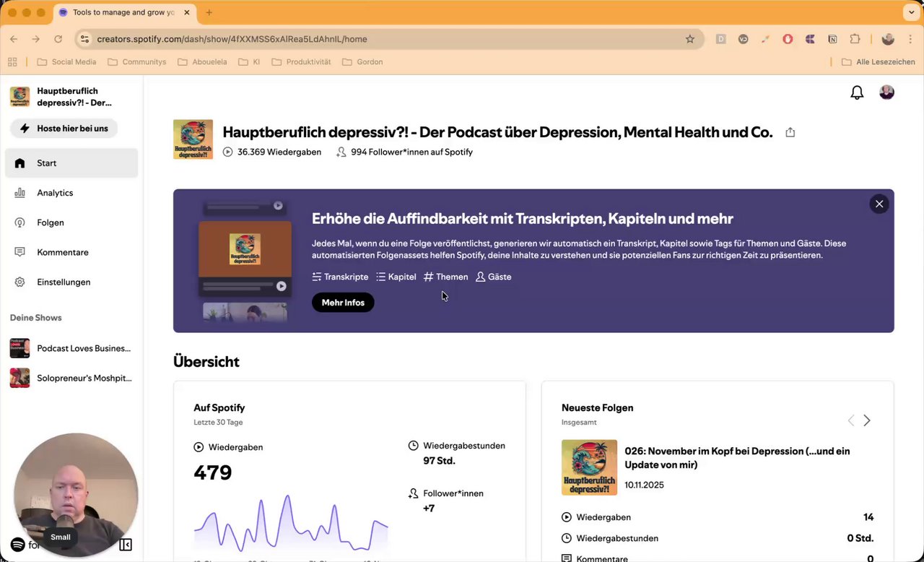Image resolution: width=924 pixels, height=562 pixels.
Task: Open a new browser tab
Action: pos(209,12)
